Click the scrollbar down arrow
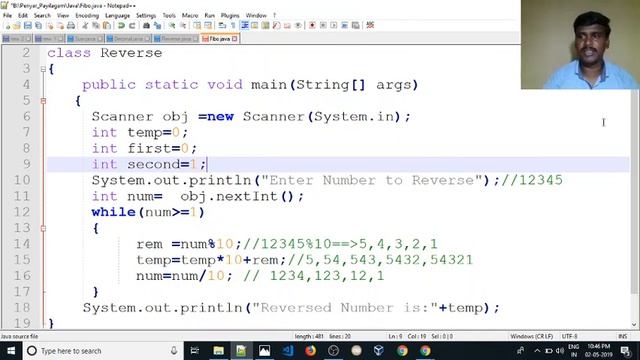Image resolution: width=640 pixels, height=360 pixels. (634, 325)
